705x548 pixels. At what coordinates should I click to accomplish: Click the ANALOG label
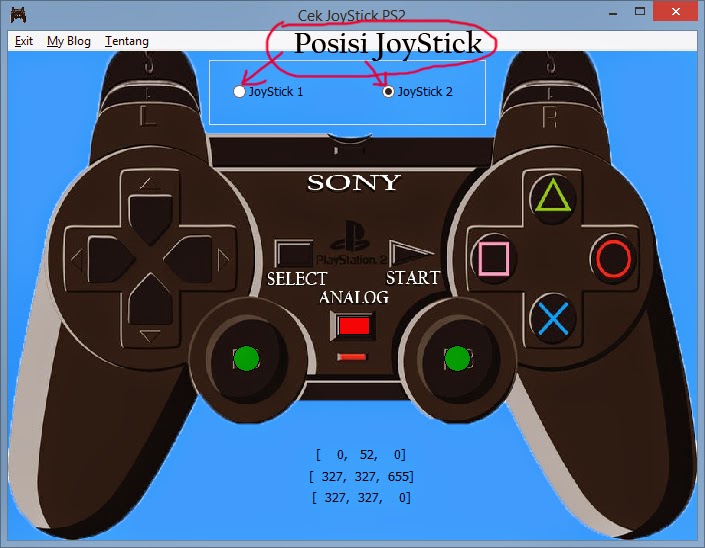click(354, 297)
